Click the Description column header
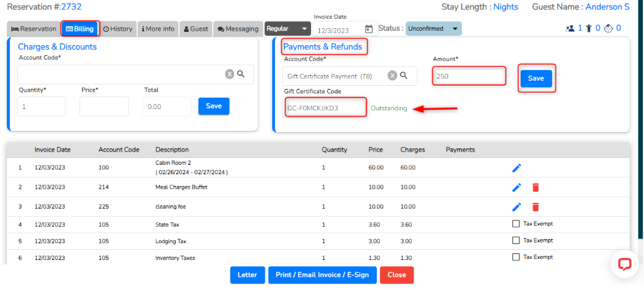Image resolution: width=644 pixels, height=290 pixels. coord(172,150)
